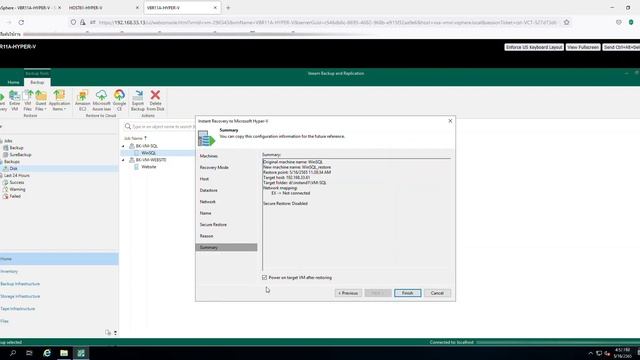Collapse the BK-VM-WEBSITE job node
Viewport: 640px width, 360px height.
tap(123, 160)
